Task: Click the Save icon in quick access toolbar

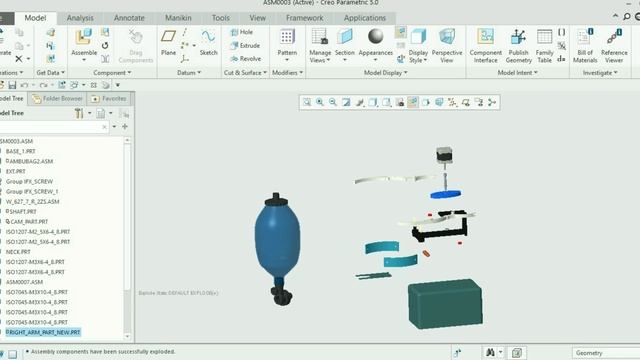Action: coord(12,85)
